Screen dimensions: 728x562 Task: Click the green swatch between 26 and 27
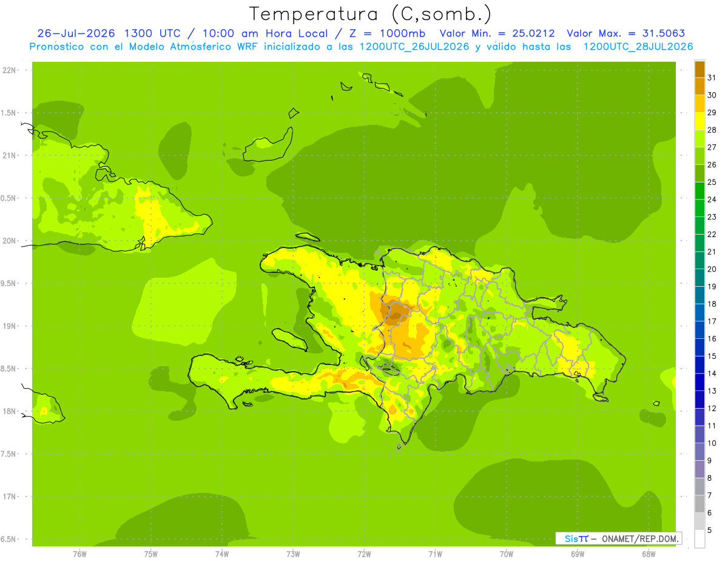[x=699, y=156]
